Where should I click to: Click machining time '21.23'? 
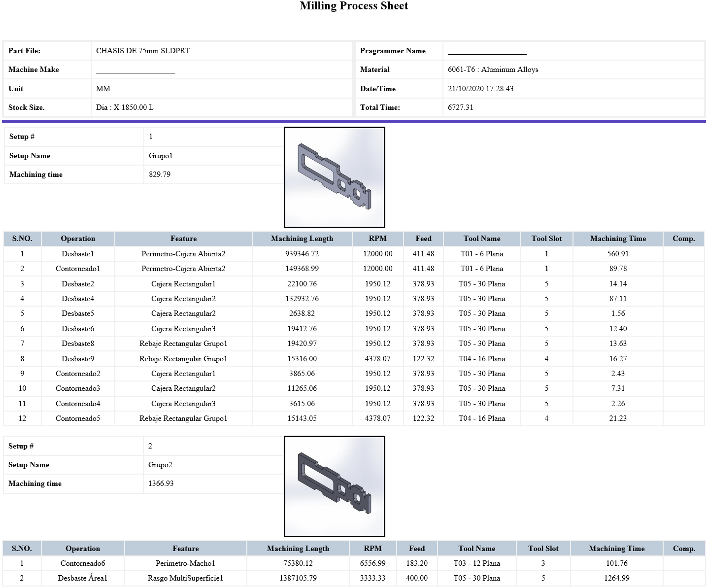pyautogui.click(x=618, y=418)
